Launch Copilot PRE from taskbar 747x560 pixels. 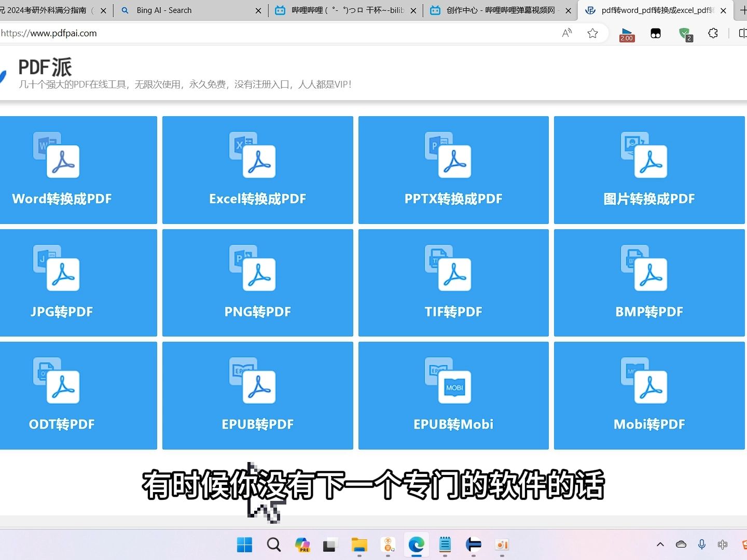pyautogui.click(x=302, y=544)
